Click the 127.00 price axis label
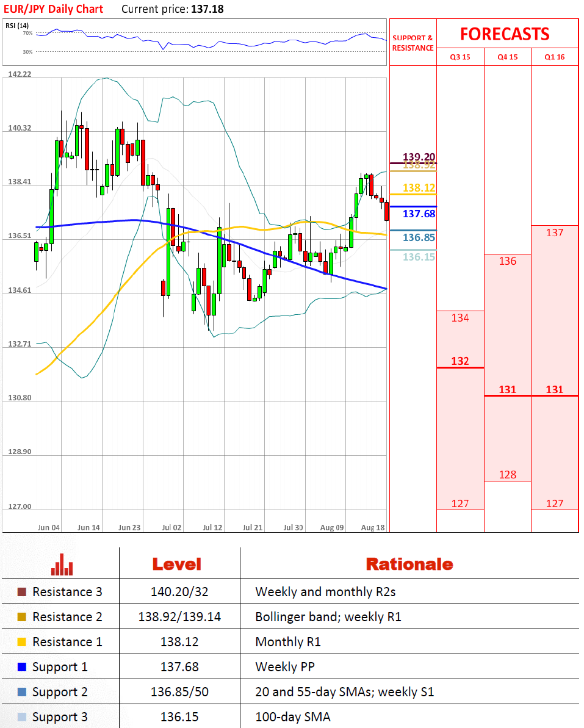This screenshot has width=584, height=728. pos(20,506)
